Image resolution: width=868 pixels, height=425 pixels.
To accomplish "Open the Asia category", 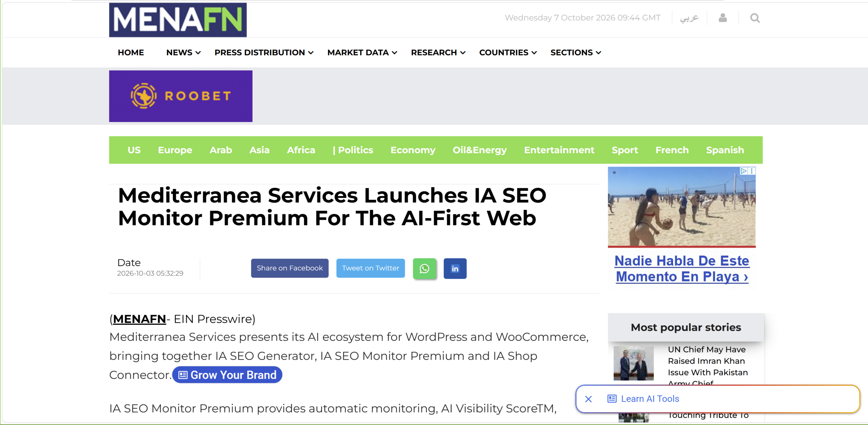I will (259, 150).
